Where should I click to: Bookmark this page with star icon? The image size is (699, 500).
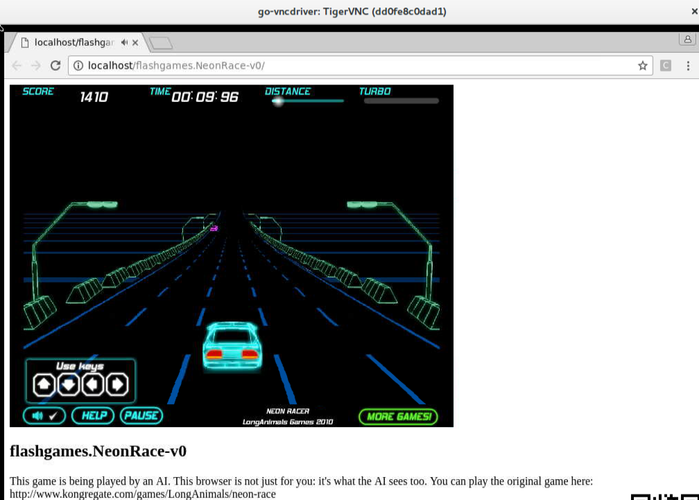tap(642, 66)
